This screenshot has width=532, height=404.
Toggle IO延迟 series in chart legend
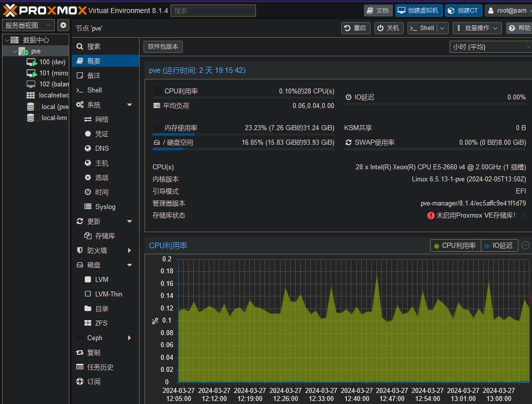499,245
